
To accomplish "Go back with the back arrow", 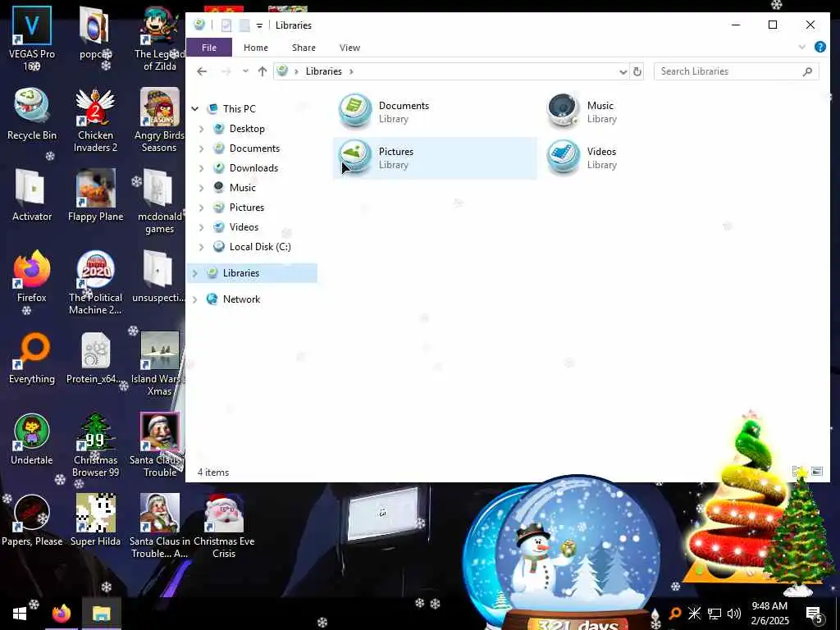I will 202,71.
